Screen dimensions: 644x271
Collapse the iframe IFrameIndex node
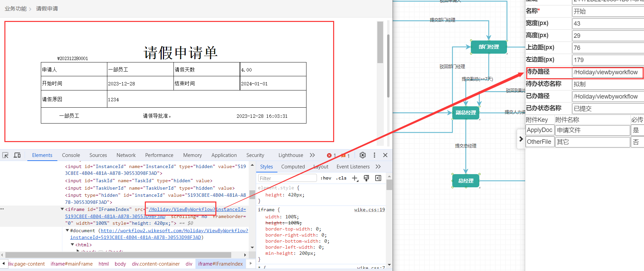pos(62,209)
